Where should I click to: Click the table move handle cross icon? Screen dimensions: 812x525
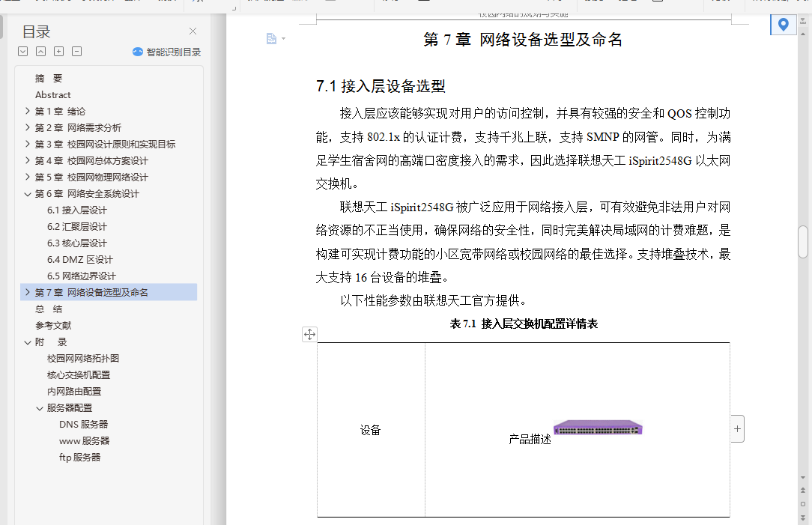[309, 335]
